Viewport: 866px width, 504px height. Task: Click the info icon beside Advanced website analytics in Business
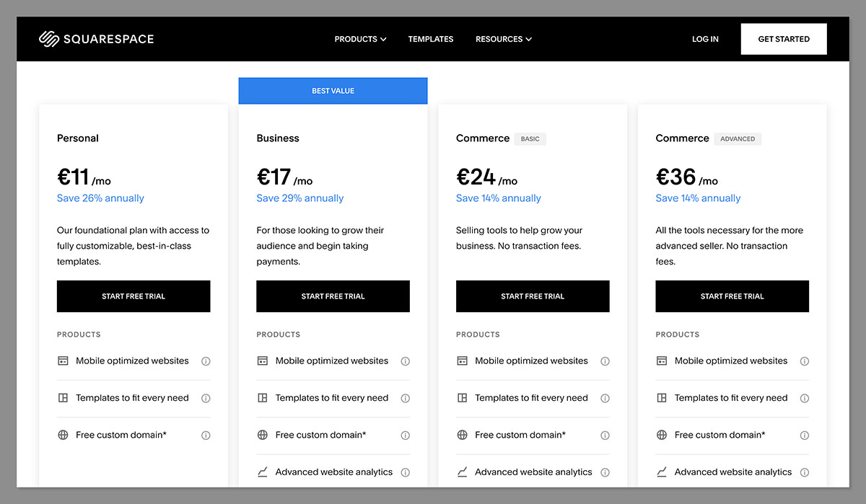point(406,472)
